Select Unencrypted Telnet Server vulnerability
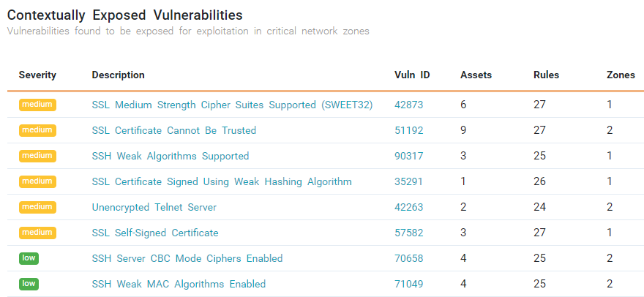 [x=154, y=207]
